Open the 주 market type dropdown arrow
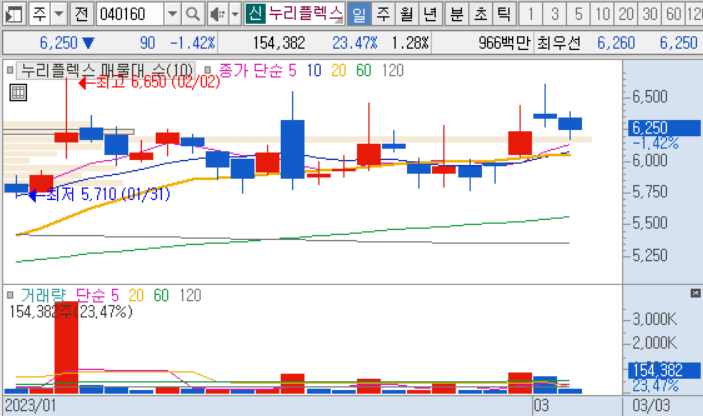Viewport: 703px width, 416px height. pos(59,14)
